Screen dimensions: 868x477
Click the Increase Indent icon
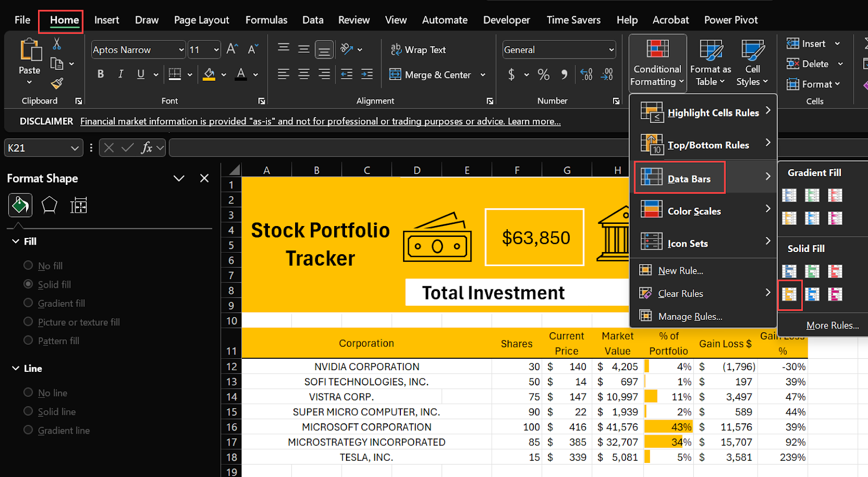pos(367,74)
